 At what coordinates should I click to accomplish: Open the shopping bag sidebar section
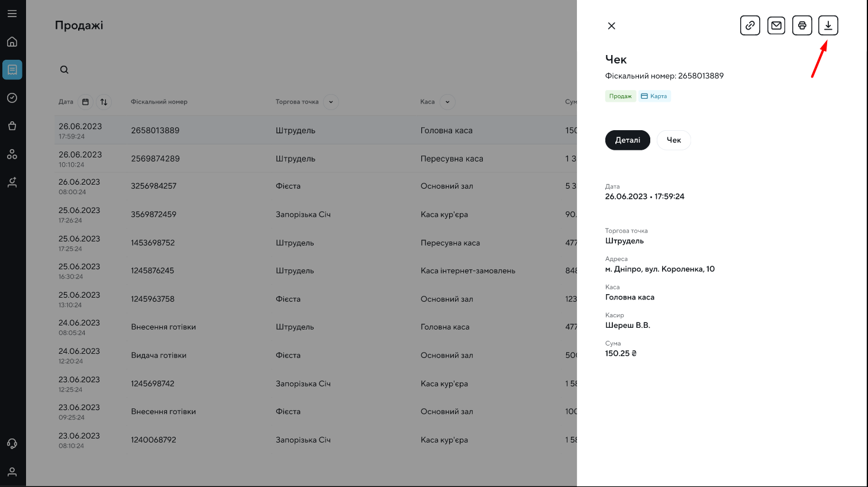(12, 126)
